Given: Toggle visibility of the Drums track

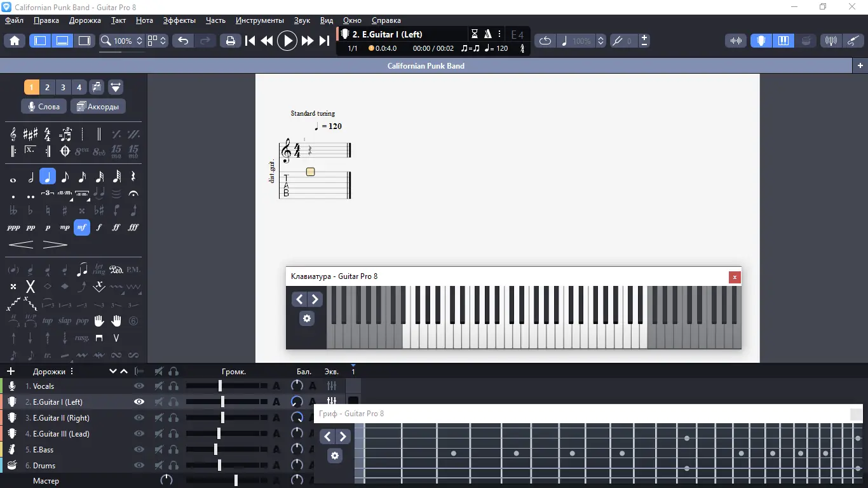Looking at the screenshot, I should [139, 465].
